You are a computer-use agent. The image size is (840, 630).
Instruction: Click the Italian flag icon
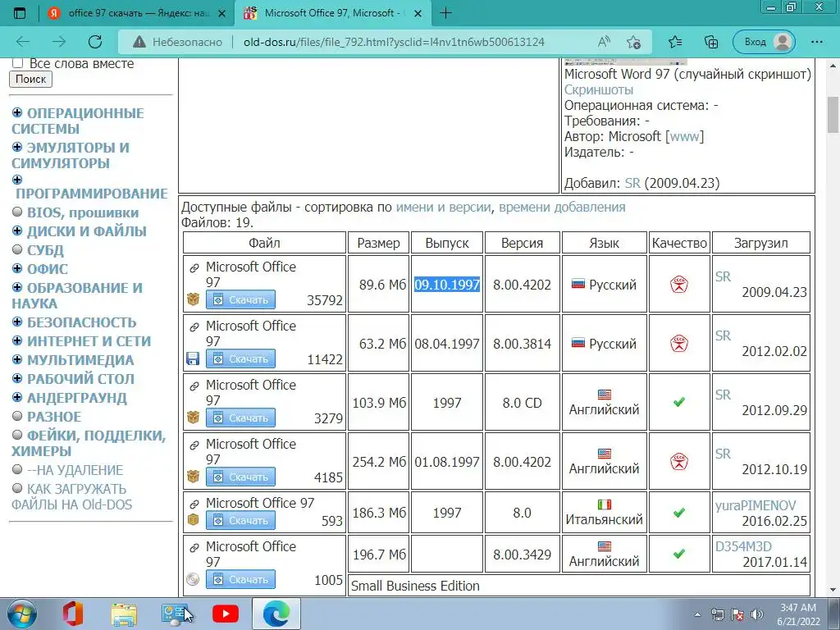605,504
